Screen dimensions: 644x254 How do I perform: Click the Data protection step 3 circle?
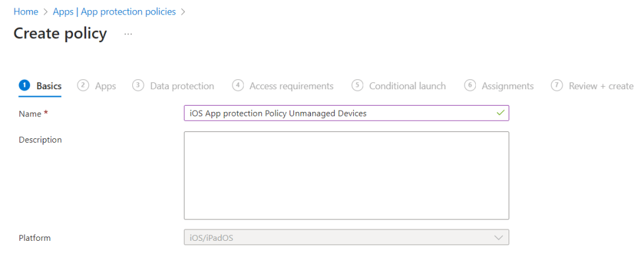(138, 86)
